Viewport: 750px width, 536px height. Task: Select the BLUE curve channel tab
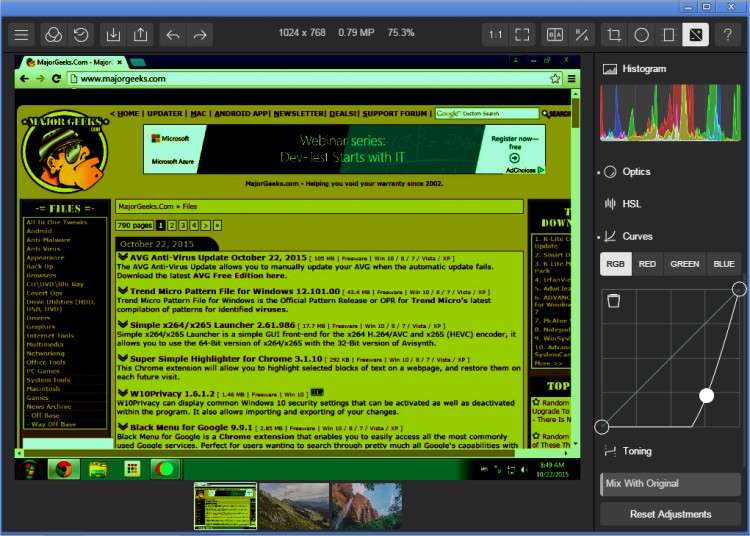tap(724, 264)
